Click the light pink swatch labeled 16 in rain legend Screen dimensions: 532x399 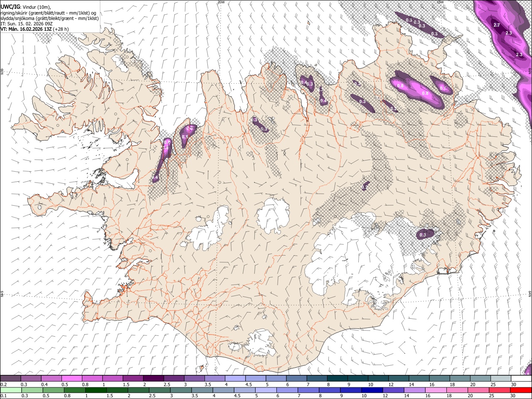[436, 390]
